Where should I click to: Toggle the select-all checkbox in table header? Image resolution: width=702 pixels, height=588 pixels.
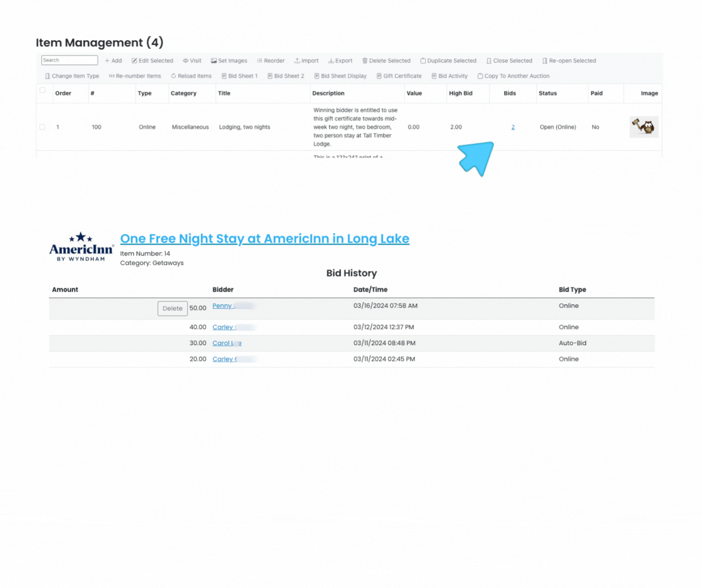tap(42, 90)
